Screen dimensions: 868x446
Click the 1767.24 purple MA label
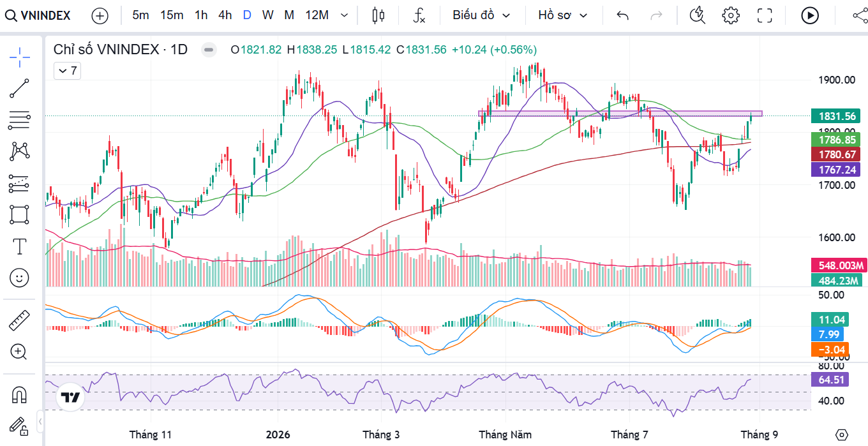[837, 170]
